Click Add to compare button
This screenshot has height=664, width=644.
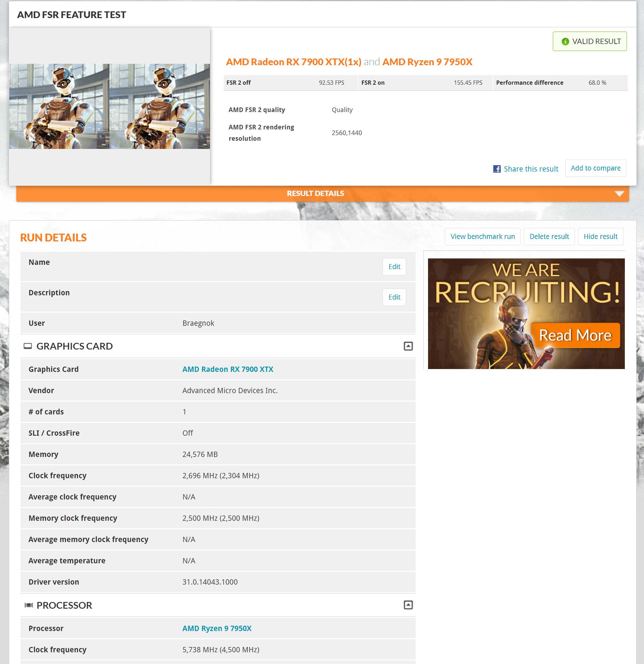pyautogui.click(x=595, y=168)
